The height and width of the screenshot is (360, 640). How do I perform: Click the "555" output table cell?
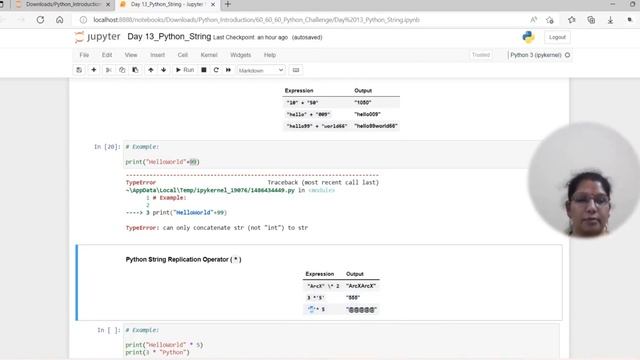point(353,298)
